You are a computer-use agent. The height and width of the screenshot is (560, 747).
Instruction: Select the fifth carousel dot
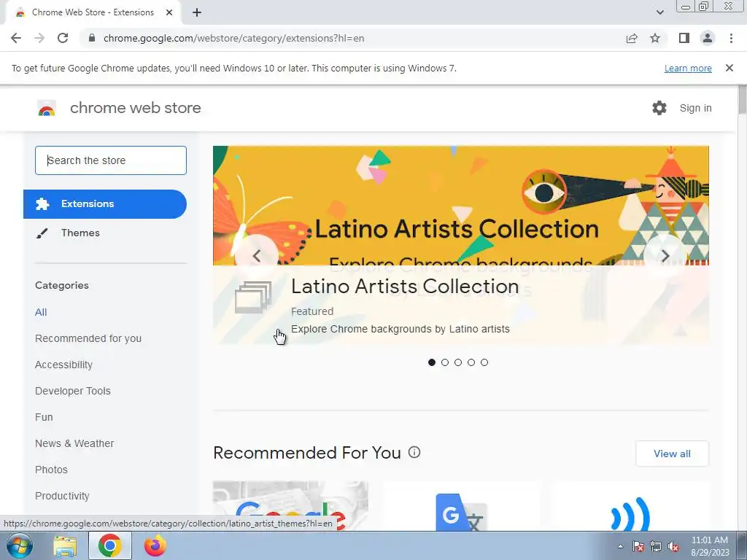pos(484,362)
